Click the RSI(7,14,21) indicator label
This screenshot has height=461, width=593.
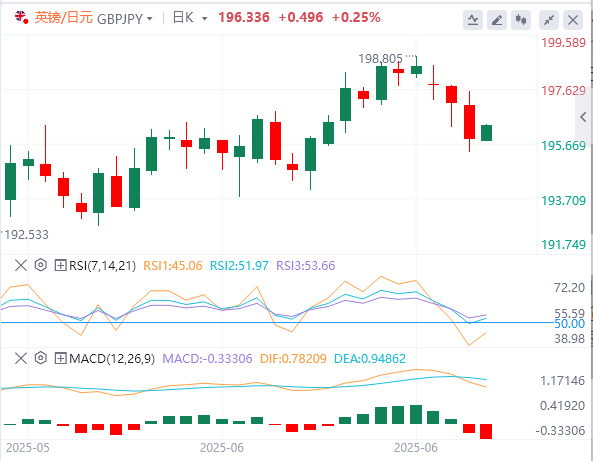point(102,265)
